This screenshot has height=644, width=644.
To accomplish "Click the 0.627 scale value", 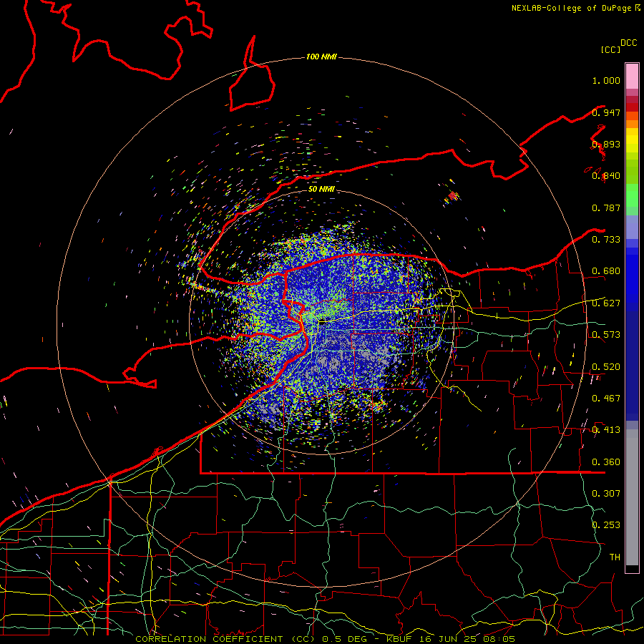I will point(606,303).
